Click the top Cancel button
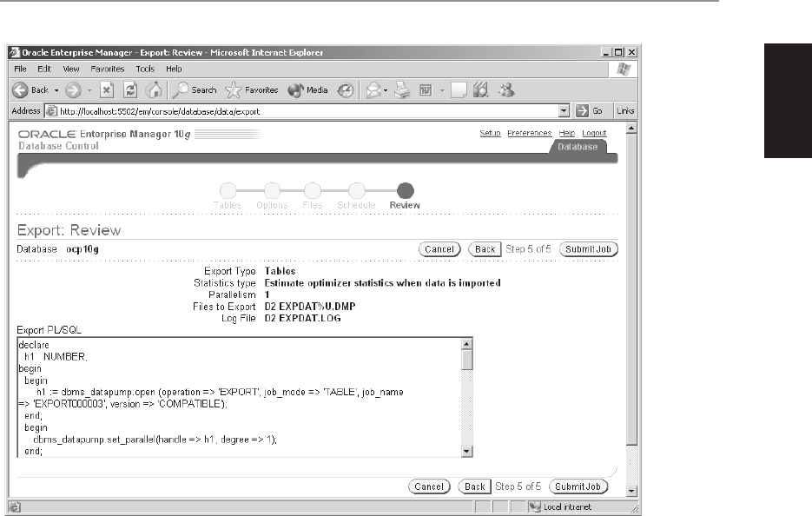Screen dimensions: 812x516 tap(439, 249)
